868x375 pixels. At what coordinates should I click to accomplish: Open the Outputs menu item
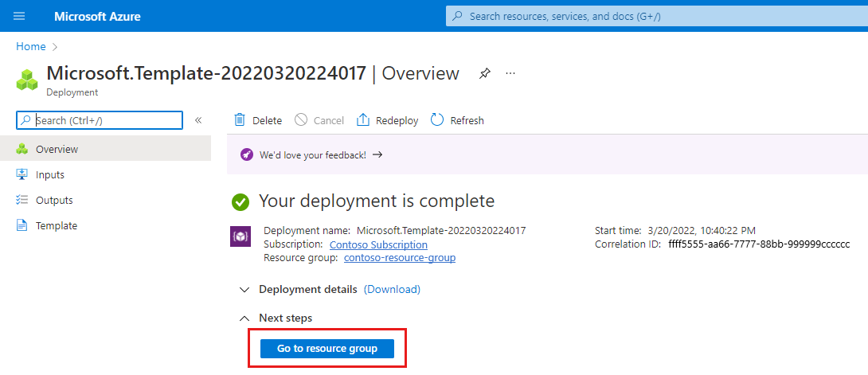(x=54, y=200)
